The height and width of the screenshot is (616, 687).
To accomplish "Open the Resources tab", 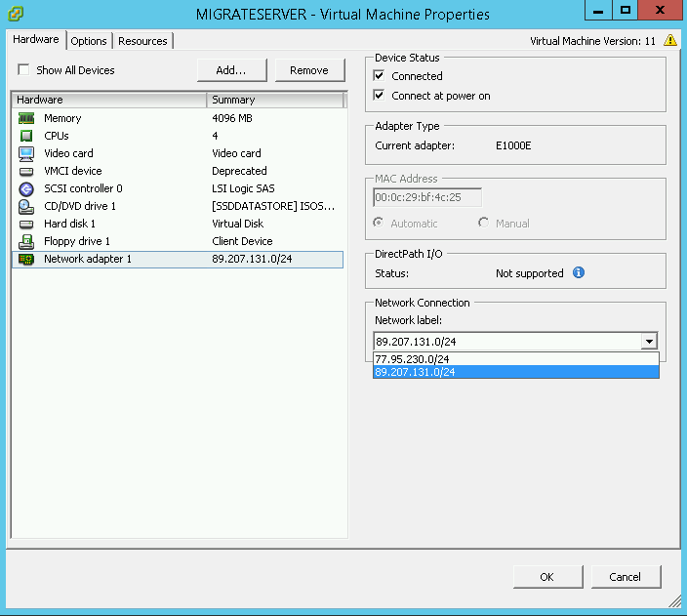I will (x=143, y=41).
